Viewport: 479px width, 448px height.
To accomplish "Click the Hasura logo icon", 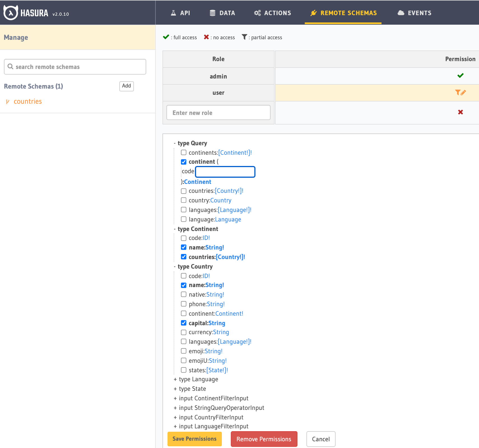I will (x=11, y=13).
